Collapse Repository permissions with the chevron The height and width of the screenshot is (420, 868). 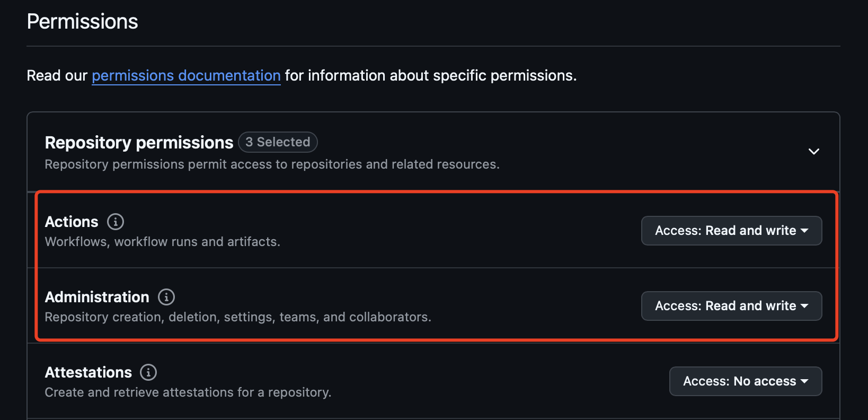pyautogui.click(x=813, y=152)
